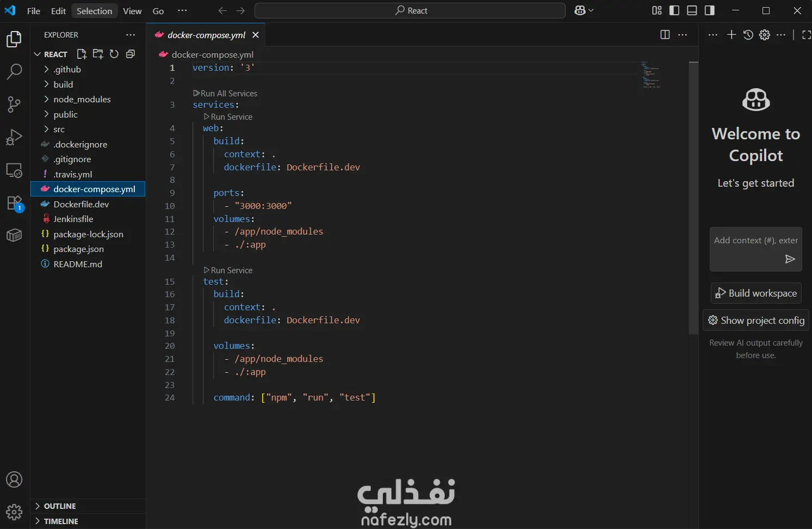Open the View menu
Screen dimensions: 812x529
click(x=132, y=11)
